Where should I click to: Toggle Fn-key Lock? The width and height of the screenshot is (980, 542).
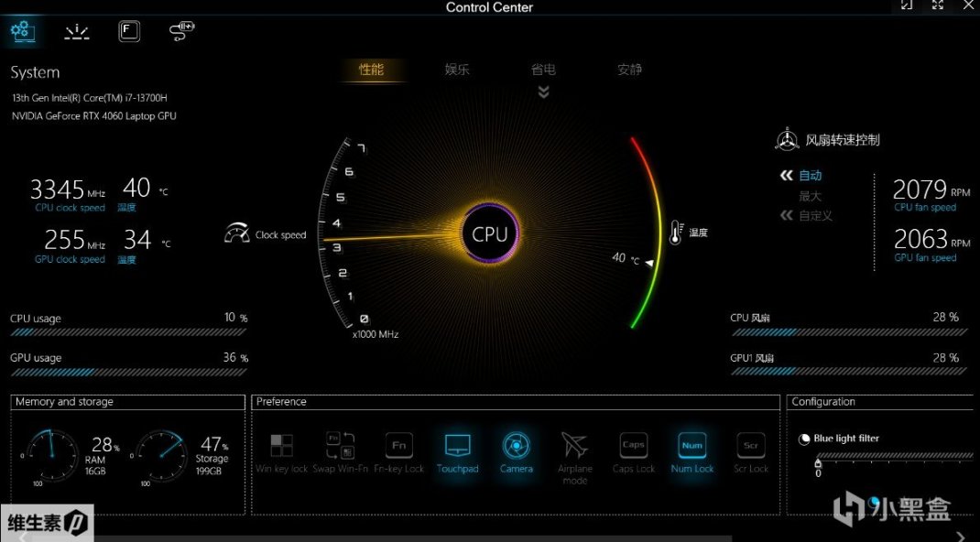398,454
